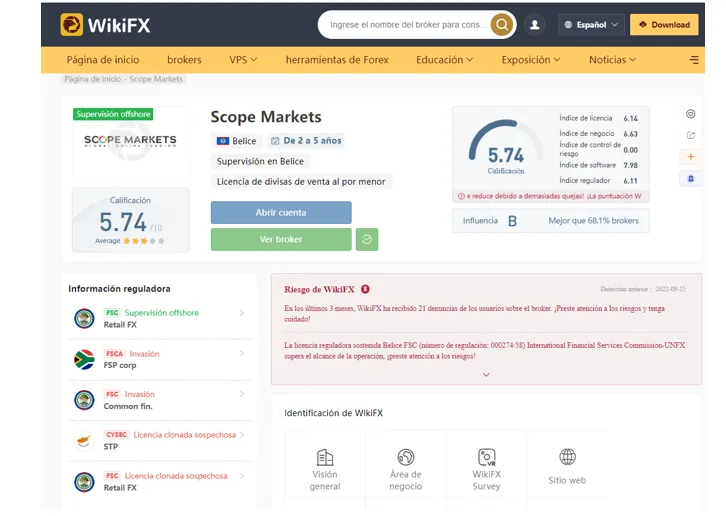The height and width of the screenshot is (516, 726).
Task: Expand the VPS menu
Action: 243,60
